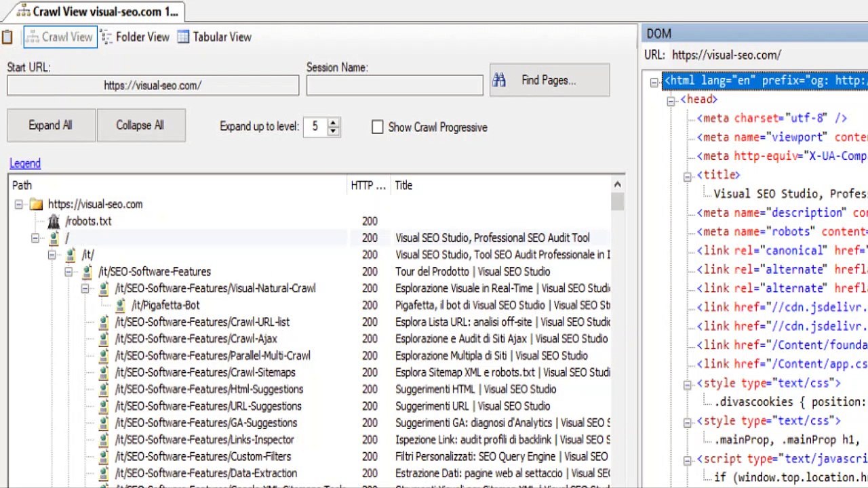Viewport: 868px width, 488px height.
Task: Click the robots.txt file icon
Action: (x=54, y=221)
